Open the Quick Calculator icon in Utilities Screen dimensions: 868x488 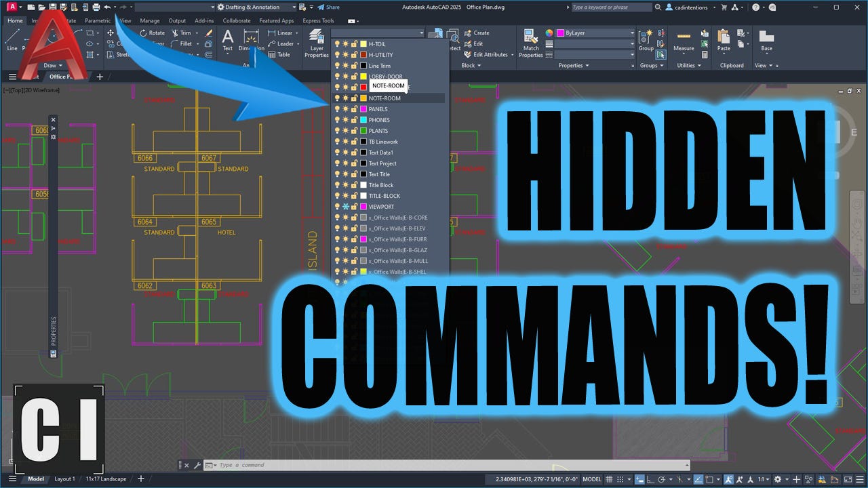705,55
